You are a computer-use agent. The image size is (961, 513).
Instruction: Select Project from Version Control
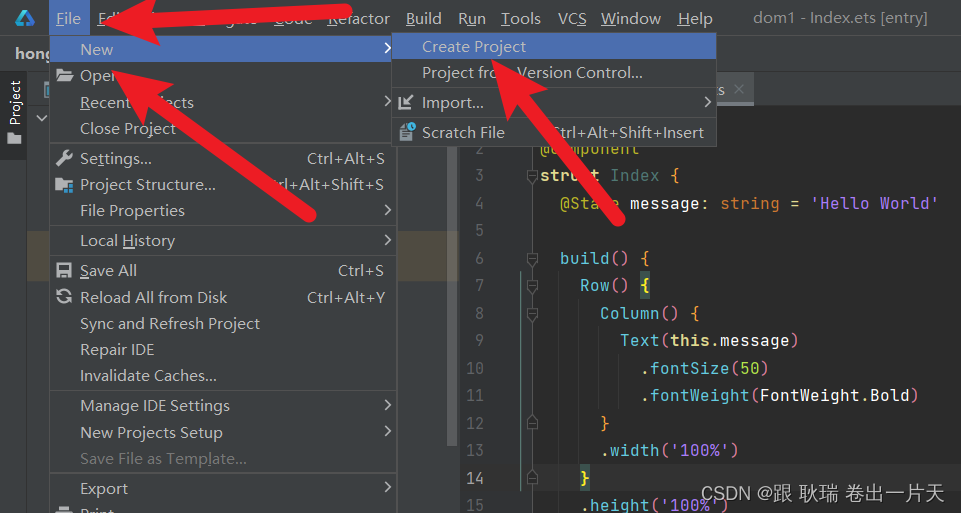554,73
